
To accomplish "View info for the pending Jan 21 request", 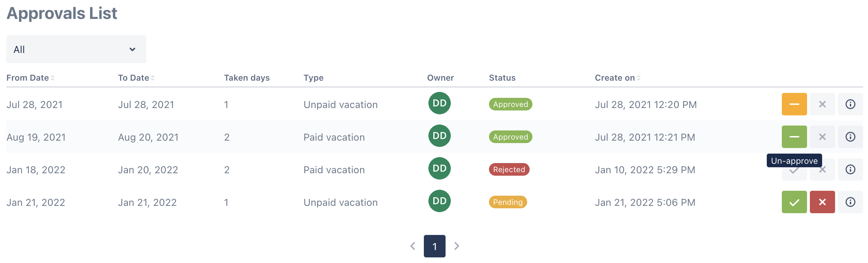I will [x=850, y=202].
